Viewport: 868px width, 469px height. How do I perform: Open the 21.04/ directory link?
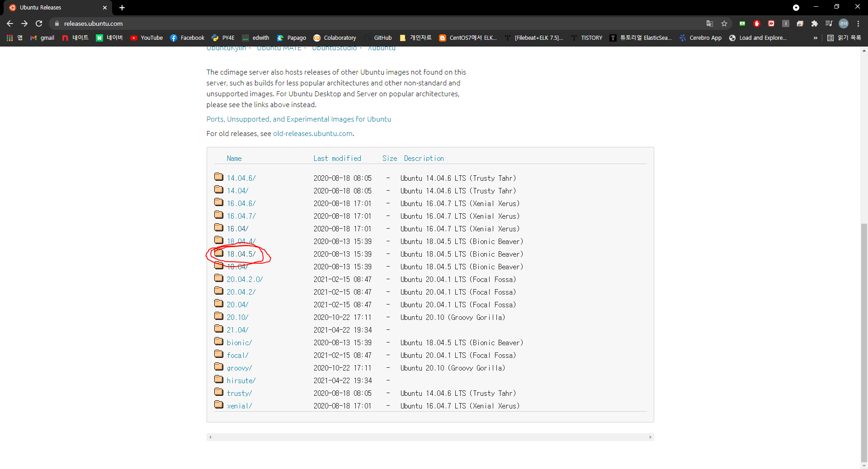[237, 330]
